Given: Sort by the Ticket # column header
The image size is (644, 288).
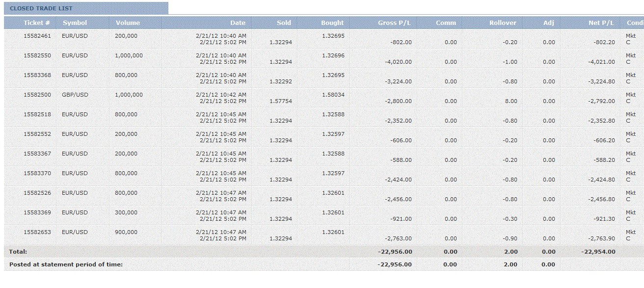Looking at the screenshot, I should coord(37,23).
